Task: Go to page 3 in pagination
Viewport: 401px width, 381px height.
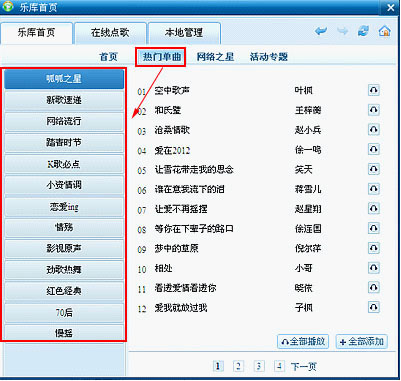Action: coord(258,366)
